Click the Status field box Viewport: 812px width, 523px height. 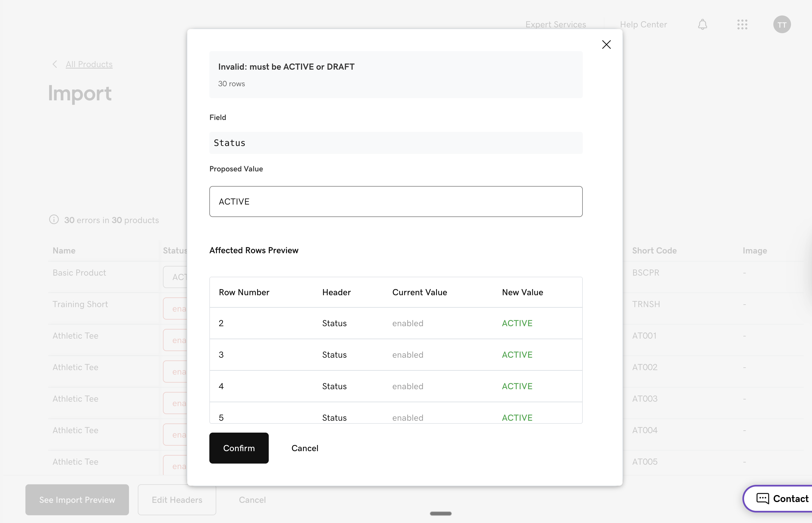396,143
